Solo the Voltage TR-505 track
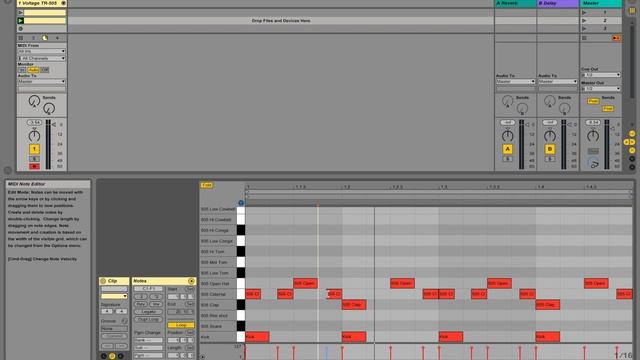640x360 pixels. click(x=34, y=159)
